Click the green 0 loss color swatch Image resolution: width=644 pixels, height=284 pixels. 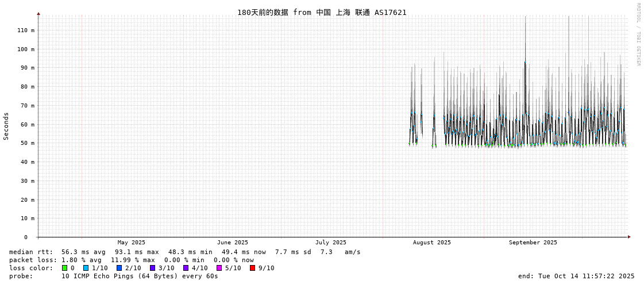(64, 268)
